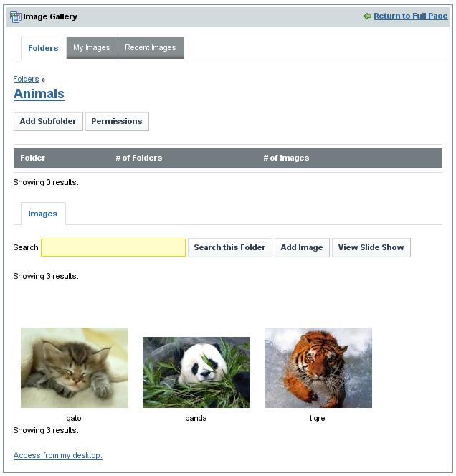Open the panda image thumbnail
This screenshot has width=456, height=476.
click(x=196, y=372)
